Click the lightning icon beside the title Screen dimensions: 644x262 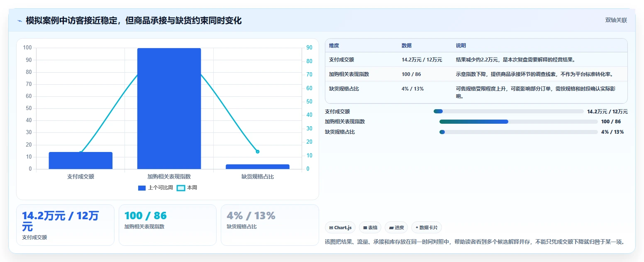coord(20,21)
